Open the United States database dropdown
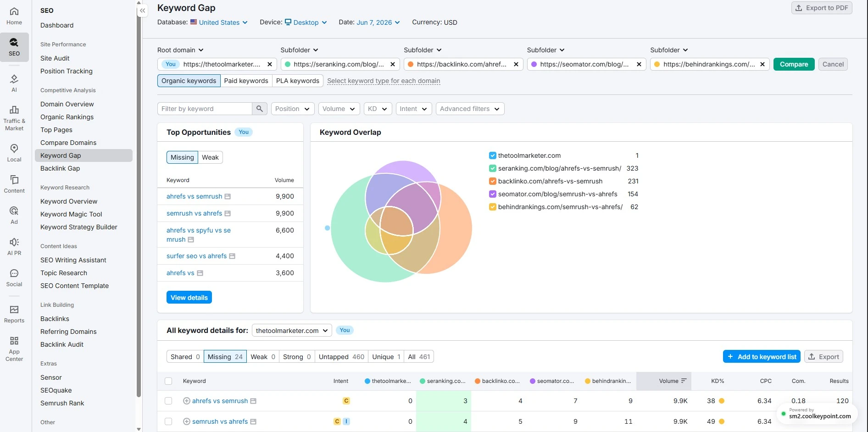The image size is (868, 432). pyautogui.click(x=219, y=22)
